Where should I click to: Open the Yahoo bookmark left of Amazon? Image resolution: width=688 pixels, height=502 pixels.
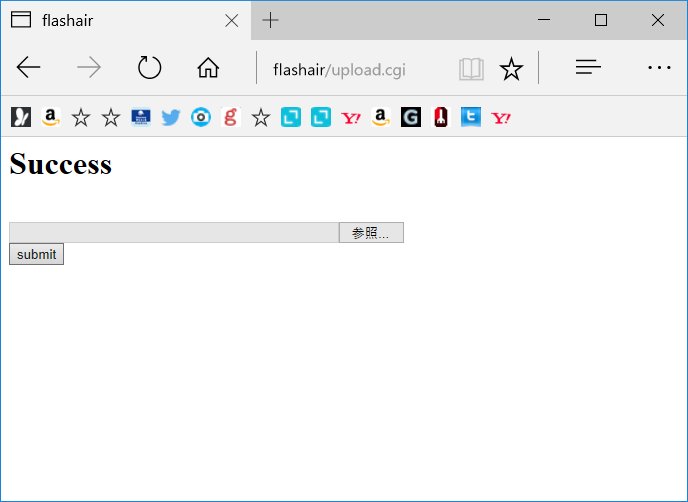click(351, 118)
